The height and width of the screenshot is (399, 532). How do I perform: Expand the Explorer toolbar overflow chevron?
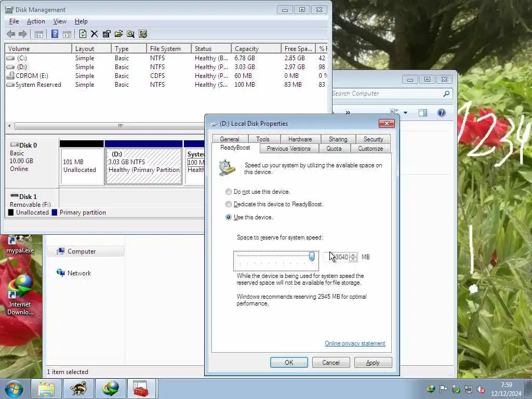click(348, 112)
